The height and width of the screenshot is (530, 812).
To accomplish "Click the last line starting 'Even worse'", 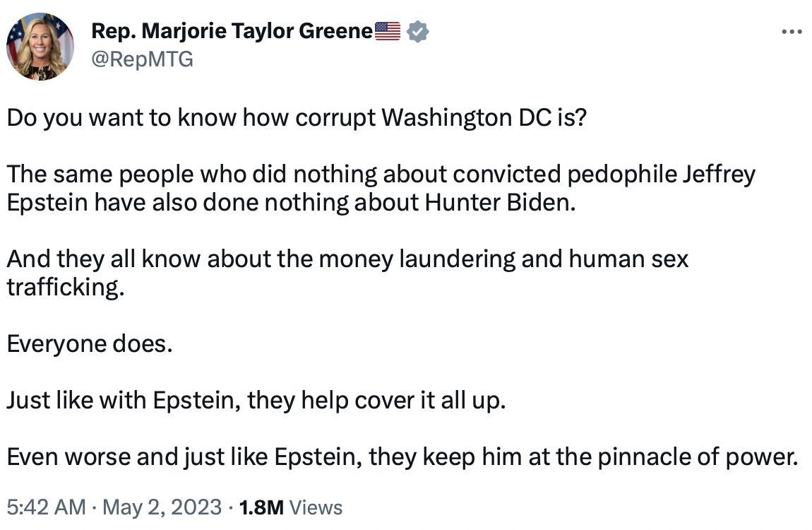I will click(402, 457).
